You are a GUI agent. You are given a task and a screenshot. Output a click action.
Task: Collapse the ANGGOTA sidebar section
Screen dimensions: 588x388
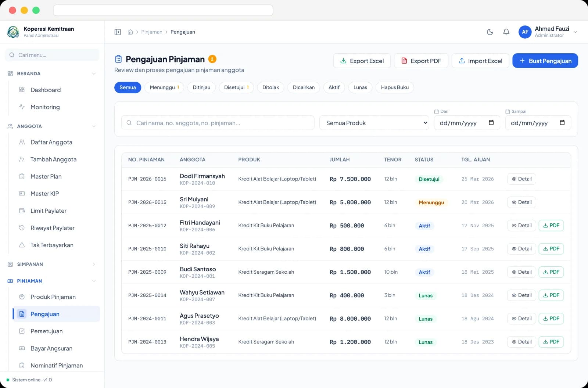(x=52, y=126)
